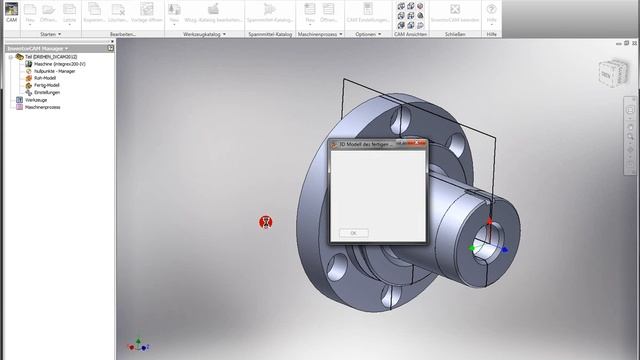640x360 pixels.
Task: Click the navigation wheel icon on navigation bar
Action: click(x=630, y=110)
